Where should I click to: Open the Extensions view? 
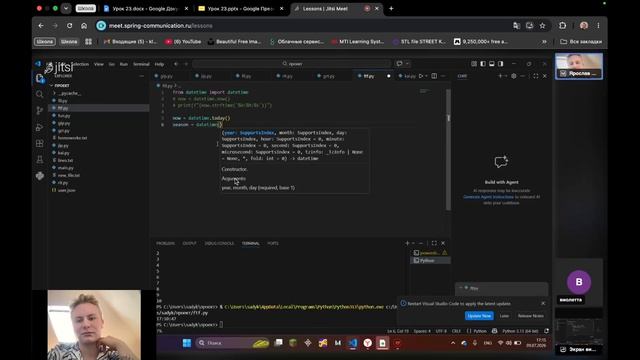click(40, 143)
